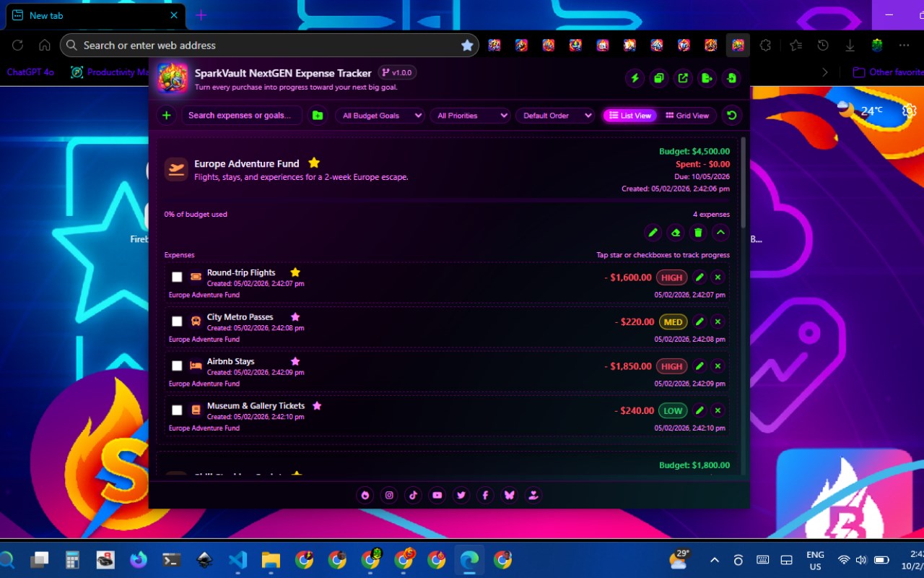Open the YouTube link in footer
The height and width of the screenshot is (578, 924).
437,495
